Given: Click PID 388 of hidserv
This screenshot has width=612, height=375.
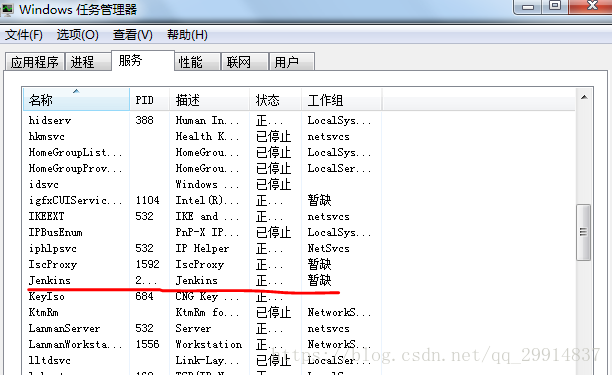Looking at the screenshot, I should (144, 120).
